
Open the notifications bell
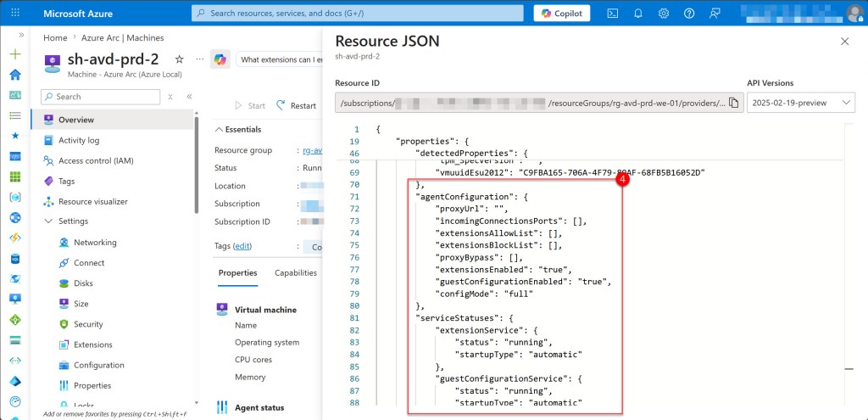(637, 14)
